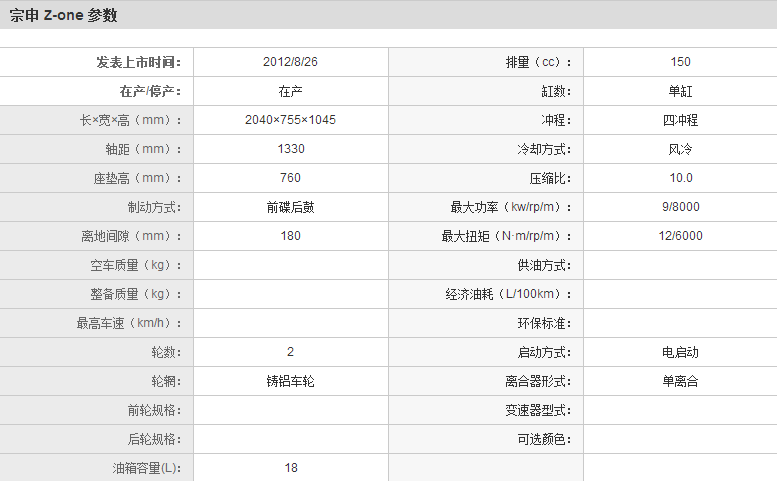Click the ground clearance value 180
777x481 pixels.
[290, 236]
